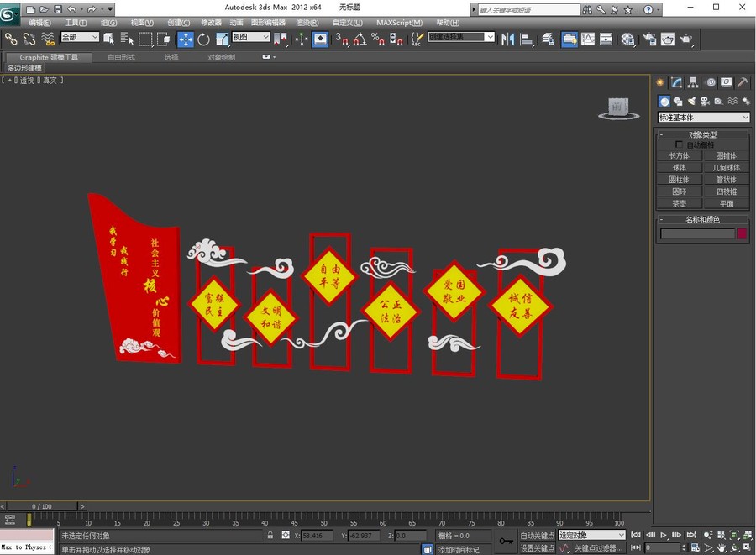Activate the Select and Rotate tool
Viewport: 756px width, 555px height.
point(203,39)
